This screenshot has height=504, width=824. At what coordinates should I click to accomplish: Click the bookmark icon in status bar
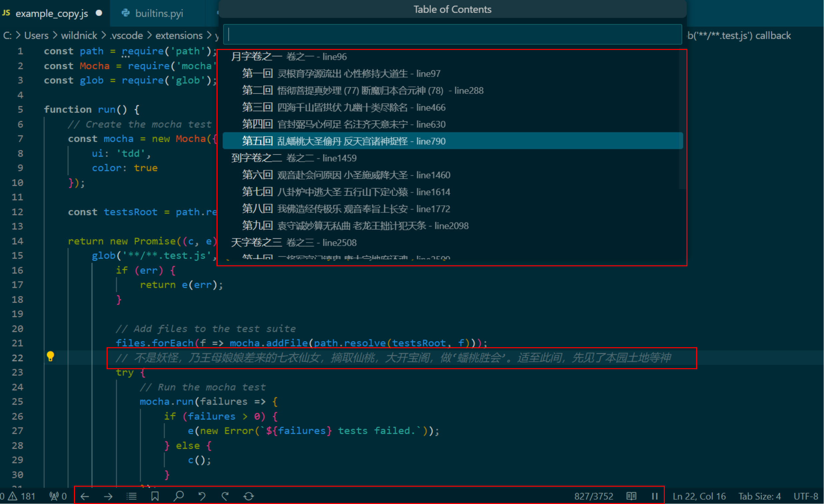(x=155, y=496)
